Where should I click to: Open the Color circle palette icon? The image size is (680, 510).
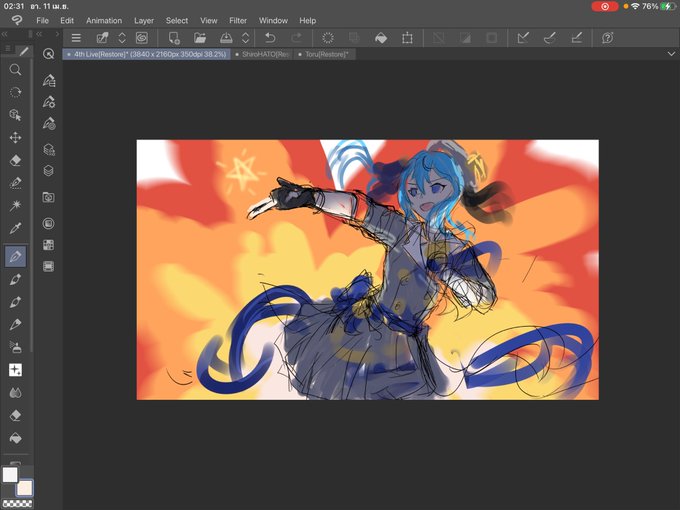coord(49,224)
